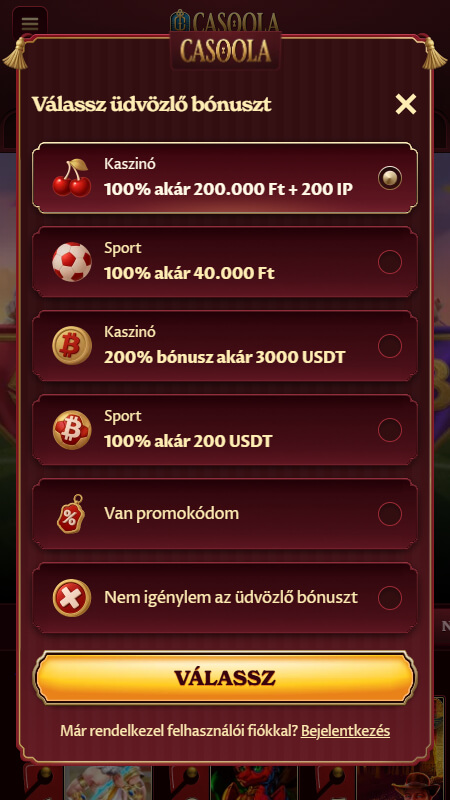Click the percent promo code tag icon
The height and width of the screenshot is (800, 450).
pyautogui.click(x=71, y=514)
